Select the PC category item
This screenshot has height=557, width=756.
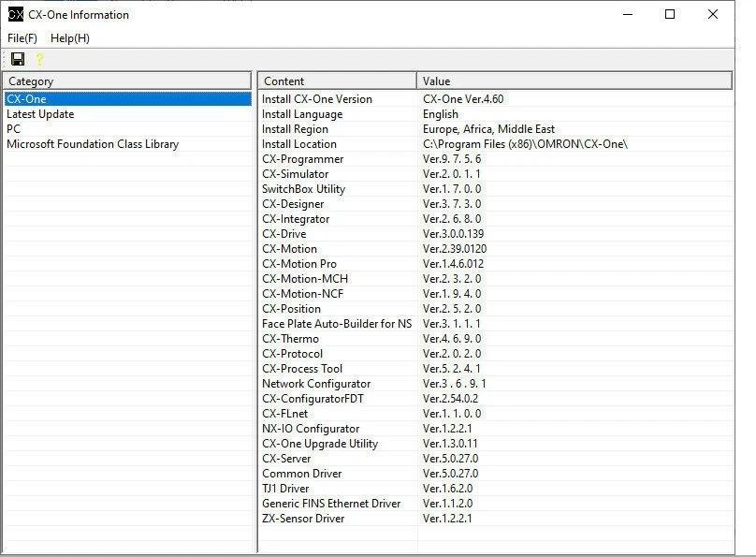click(x=14, y=129)
